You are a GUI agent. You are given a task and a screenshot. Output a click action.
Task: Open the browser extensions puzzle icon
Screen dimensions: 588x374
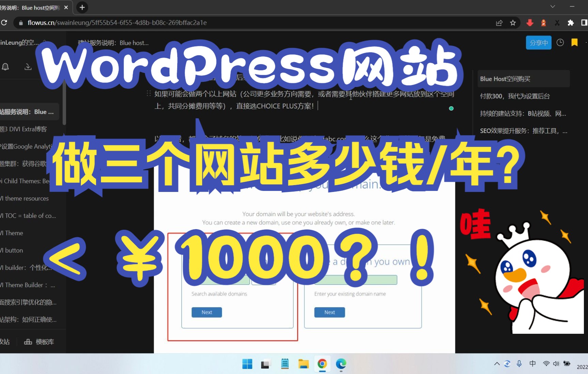[x=571, y=23]
